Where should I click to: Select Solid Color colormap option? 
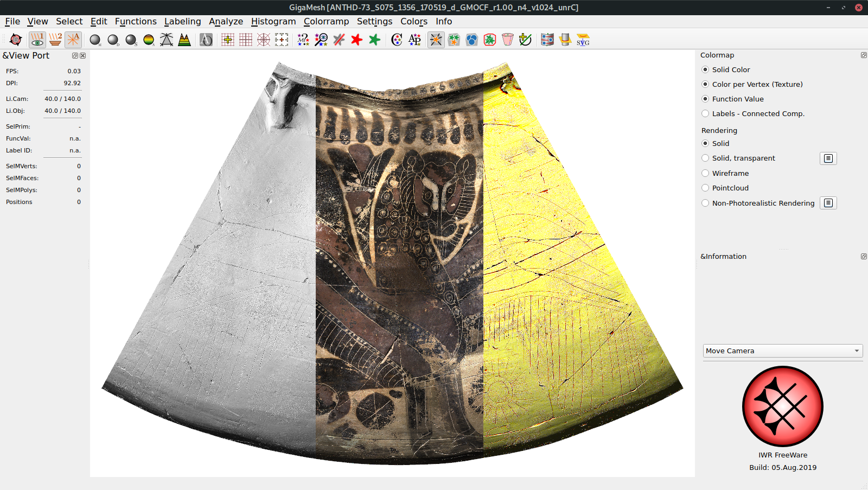(726, 69)
